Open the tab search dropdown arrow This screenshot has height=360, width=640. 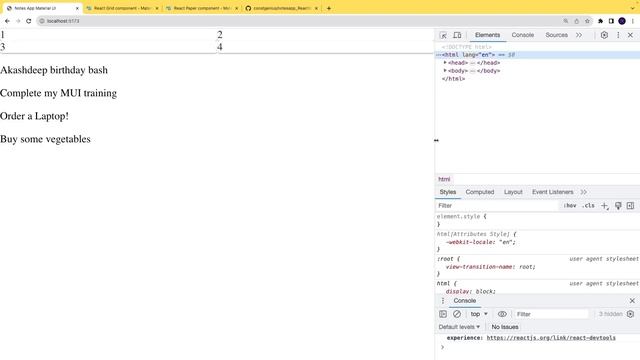[633, 8]
